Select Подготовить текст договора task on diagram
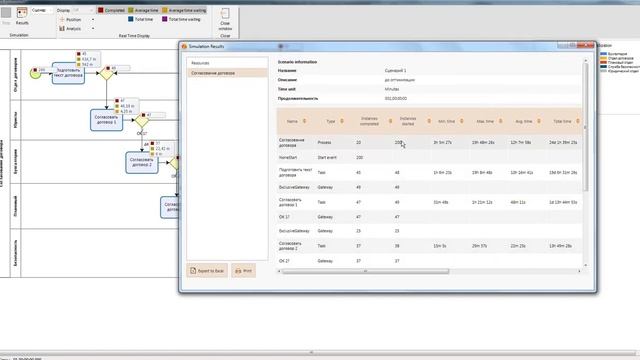 [x=68, y=73]
